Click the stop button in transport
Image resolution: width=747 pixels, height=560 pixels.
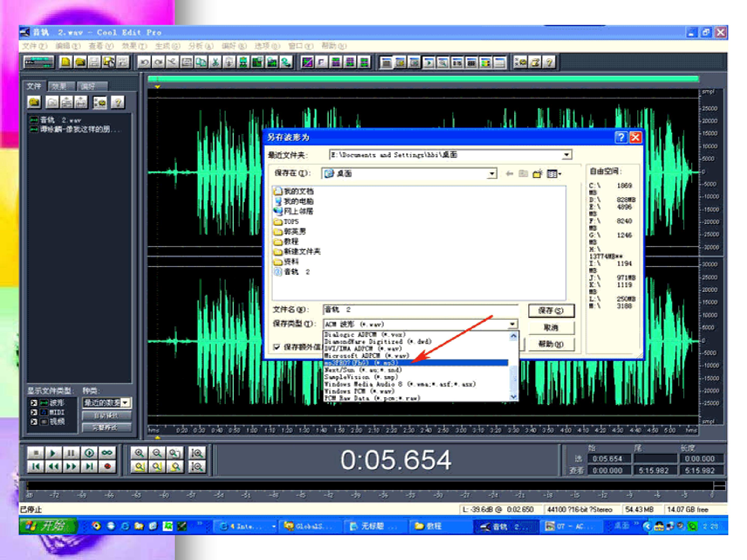click(x=36, y=453)
